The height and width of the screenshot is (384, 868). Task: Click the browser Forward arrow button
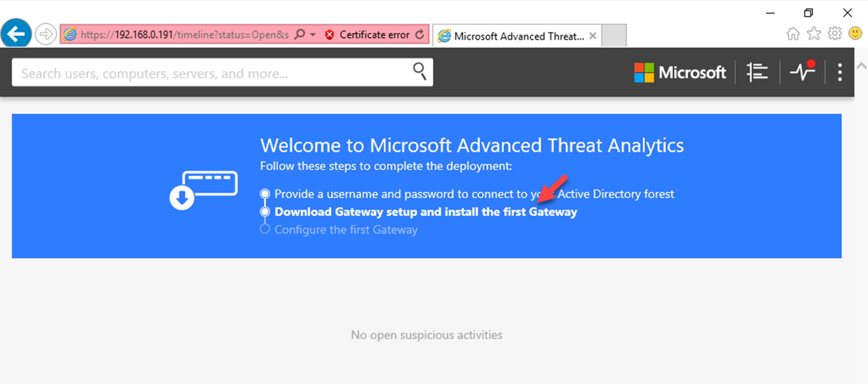[46, 34]
